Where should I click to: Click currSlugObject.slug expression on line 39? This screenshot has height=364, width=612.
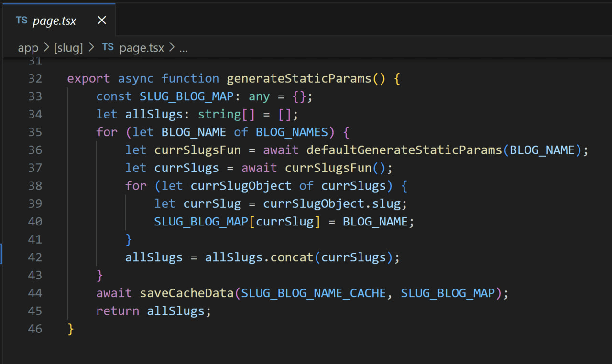coord(331,204)
